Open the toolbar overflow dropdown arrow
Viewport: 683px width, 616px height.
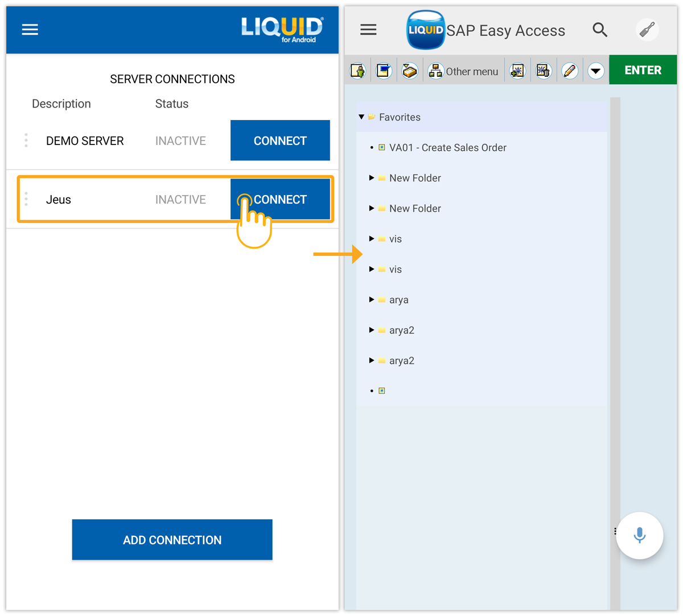pos(596,71)
